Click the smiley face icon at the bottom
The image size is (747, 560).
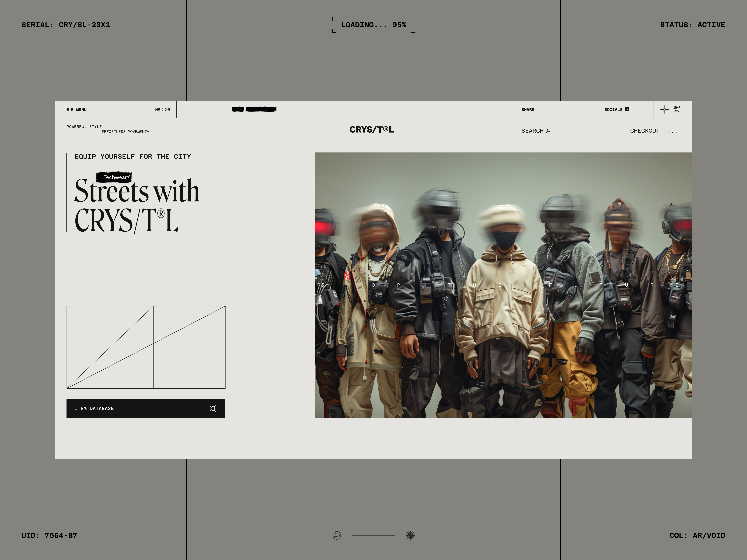[336, 535]
